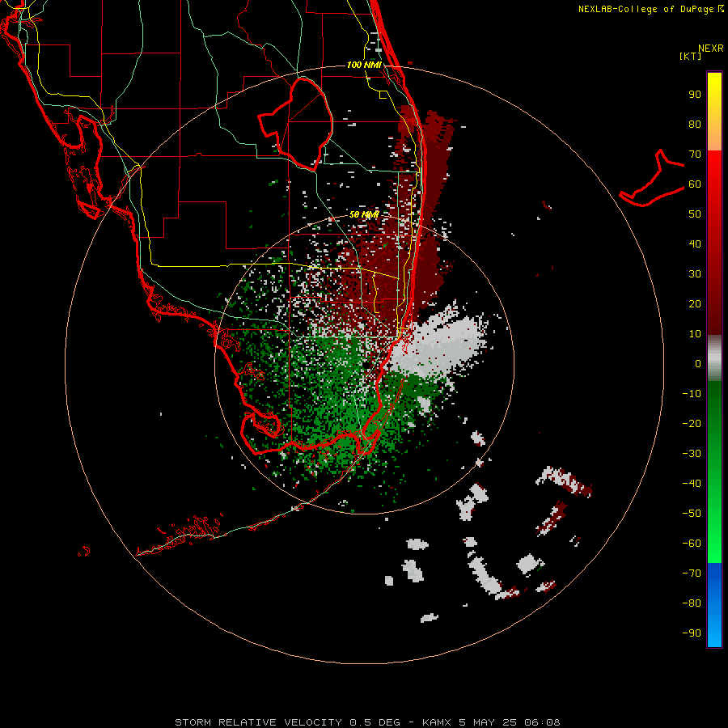Screen dimensions: 728x728
Task: Click the gray zero-velocity segment of color bar
Action: 714,358
